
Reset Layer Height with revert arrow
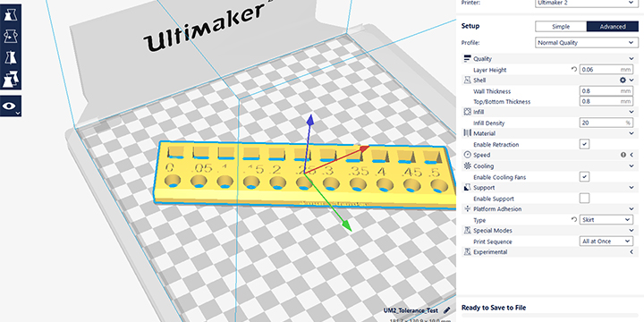point(574,70)
